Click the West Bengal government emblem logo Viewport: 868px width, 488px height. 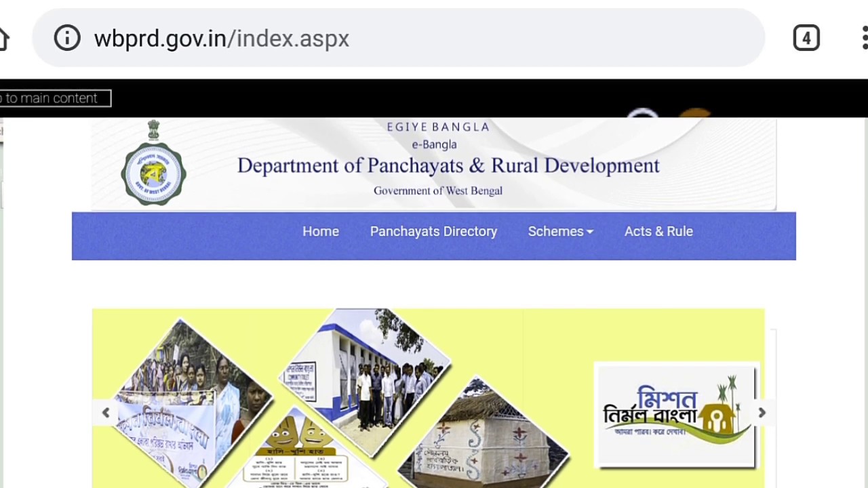coord(153,163)
